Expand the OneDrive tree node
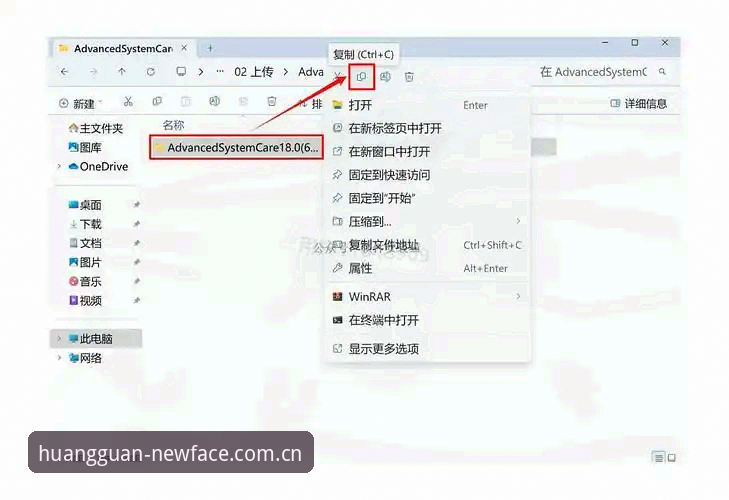Screen dimensions: 729x500 (59, 167)
